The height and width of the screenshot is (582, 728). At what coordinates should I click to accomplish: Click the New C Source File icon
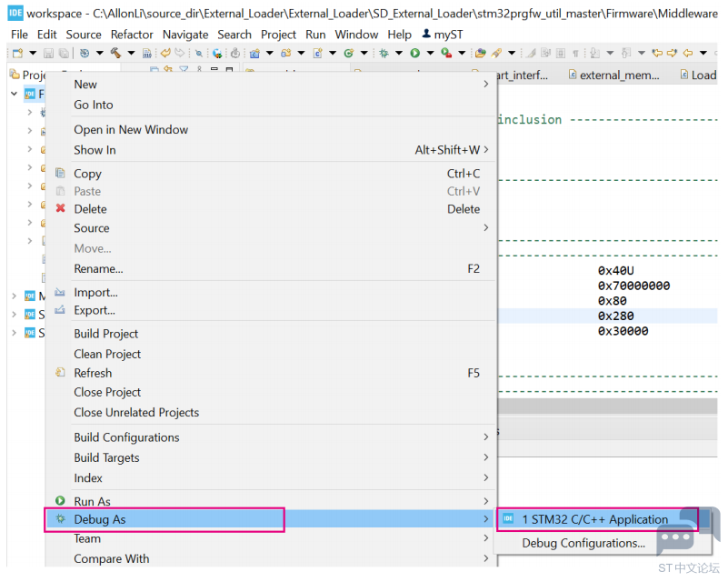pos(317,53)
